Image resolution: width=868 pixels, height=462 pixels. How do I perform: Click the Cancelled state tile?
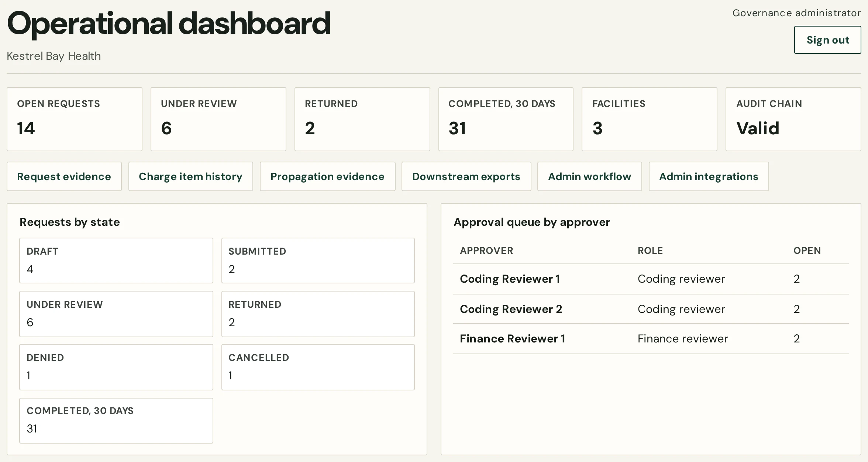click(318, 367)
